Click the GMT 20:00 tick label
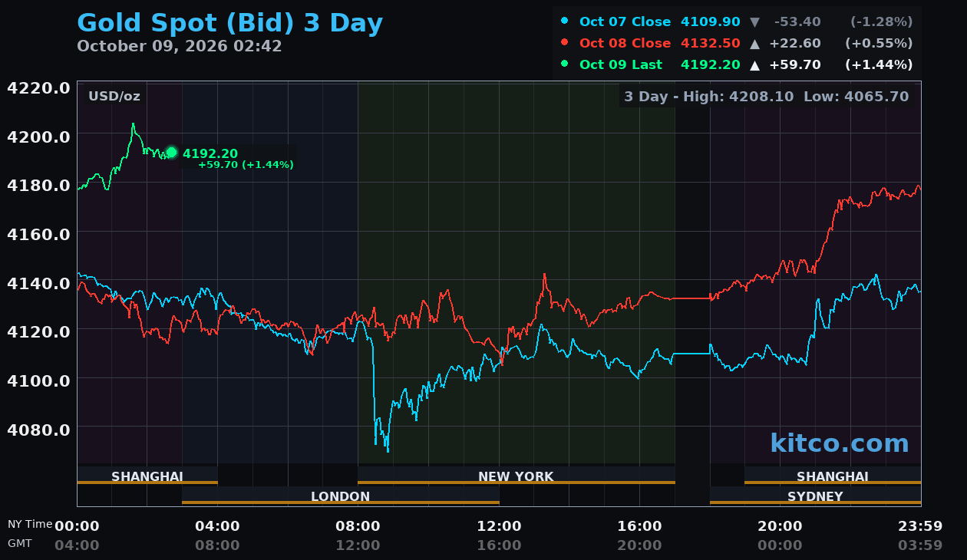 639,545
